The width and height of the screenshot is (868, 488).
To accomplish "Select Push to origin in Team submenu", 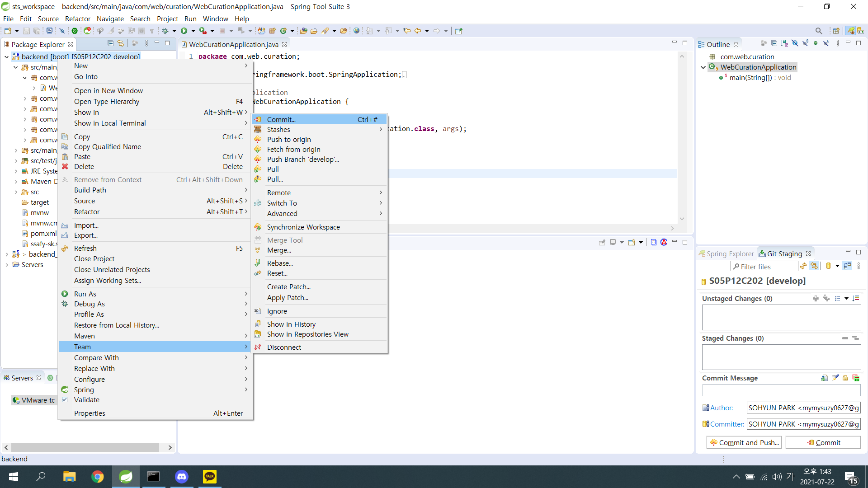I will 289,139.
